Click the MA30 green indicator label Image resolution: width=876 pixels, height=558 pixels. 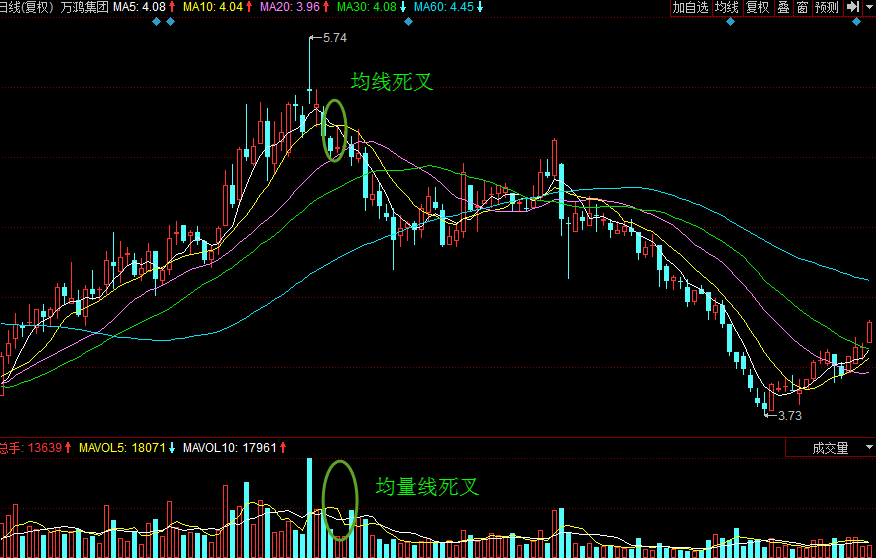click(370, 8)
